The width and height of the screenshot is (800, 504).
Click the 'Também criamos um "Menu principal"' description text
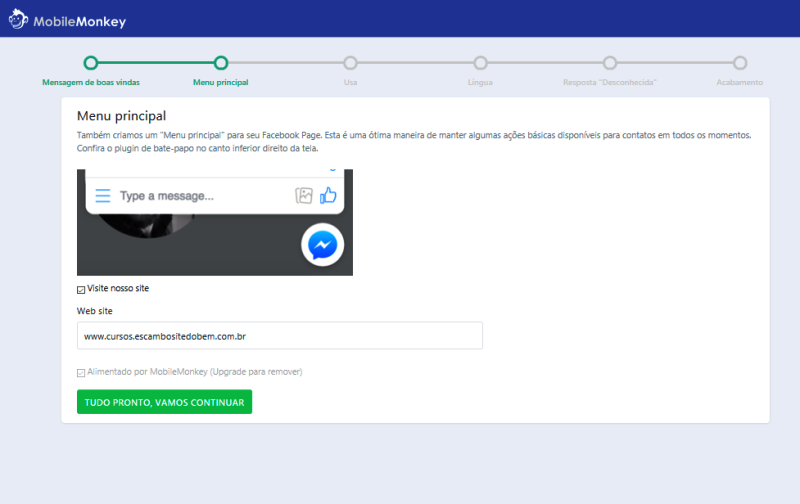point(414,142)
